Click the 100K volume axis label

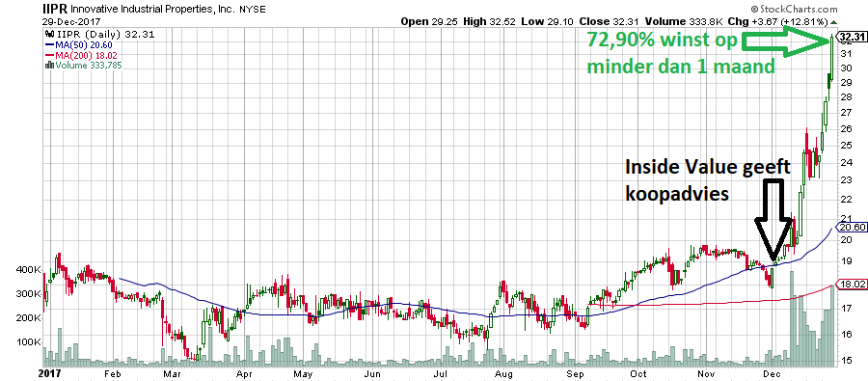(x=28, y=342)
